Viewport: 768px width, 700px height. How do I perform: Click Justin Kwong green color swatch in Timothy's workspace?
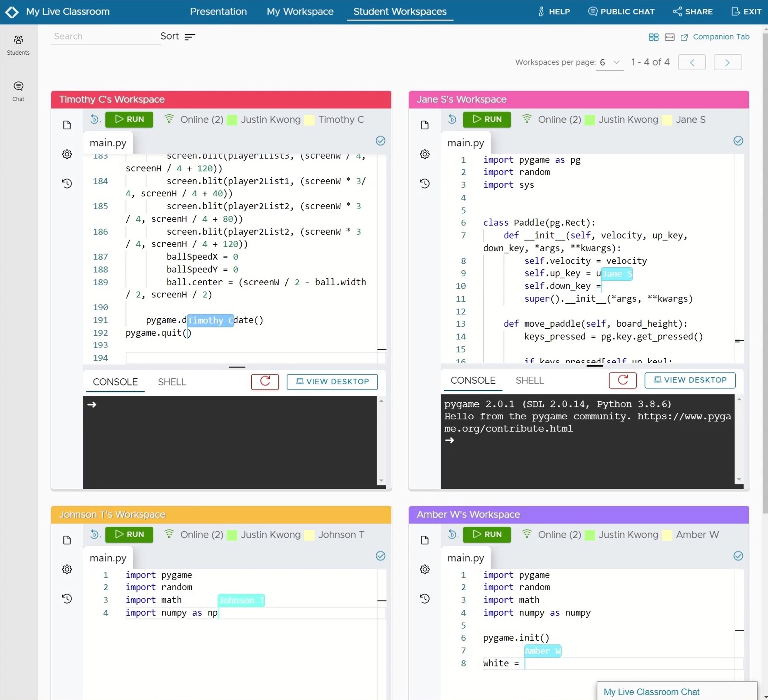pos(232,120)
